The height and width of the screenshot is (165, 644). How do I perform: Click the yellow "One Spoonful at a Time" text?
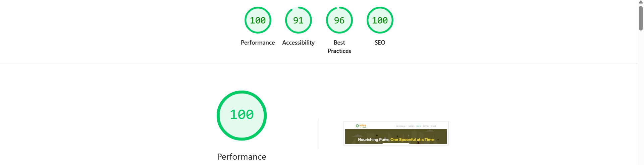click(412, 140)
